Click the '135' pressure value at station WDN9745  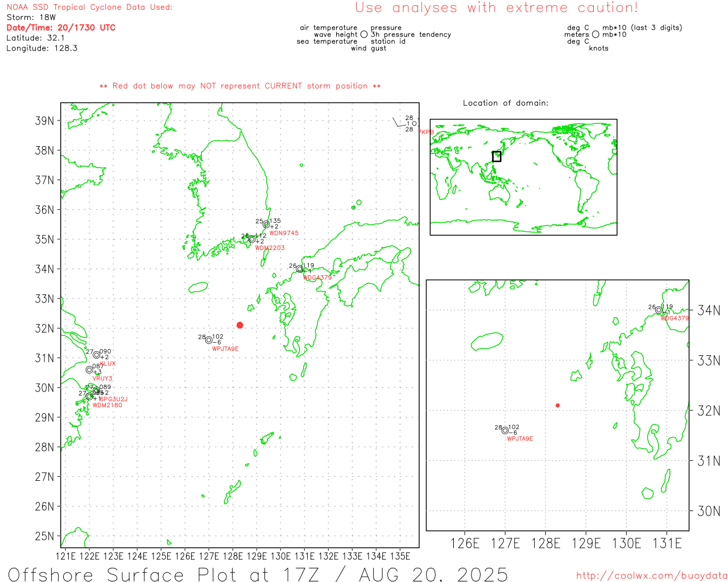point(275,221)
